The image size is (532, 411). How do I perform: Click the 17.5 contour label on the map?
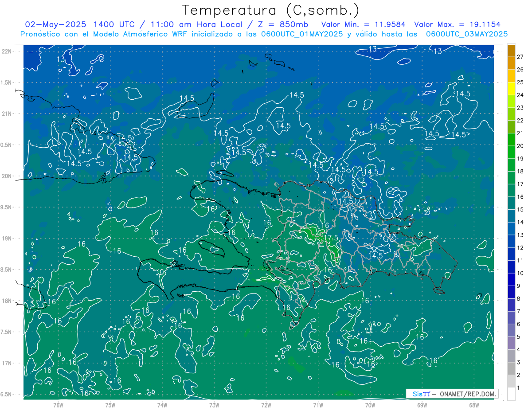click(x=331, y=238)
